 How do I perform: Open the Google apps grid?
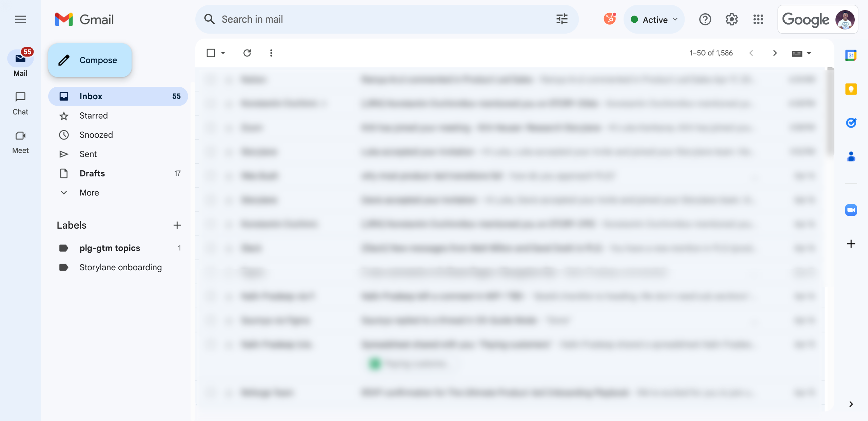pyautogui.click(x=758, y=19)
